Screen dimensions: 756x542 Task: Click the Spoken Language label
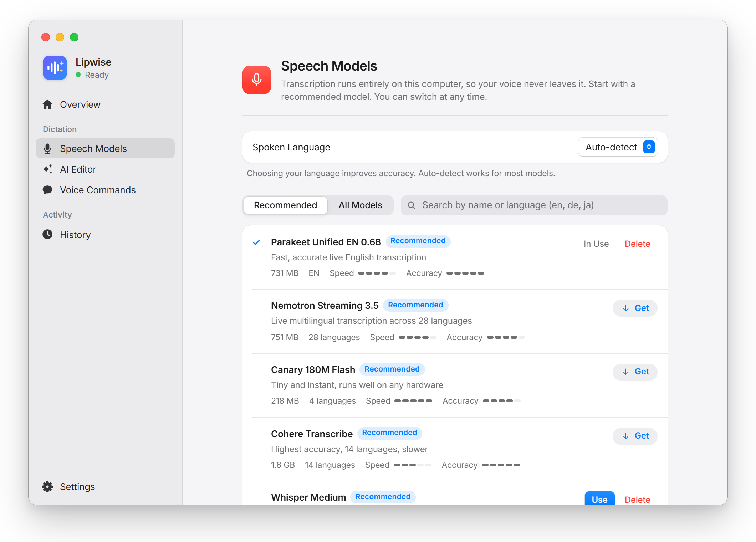coord(291,147)
